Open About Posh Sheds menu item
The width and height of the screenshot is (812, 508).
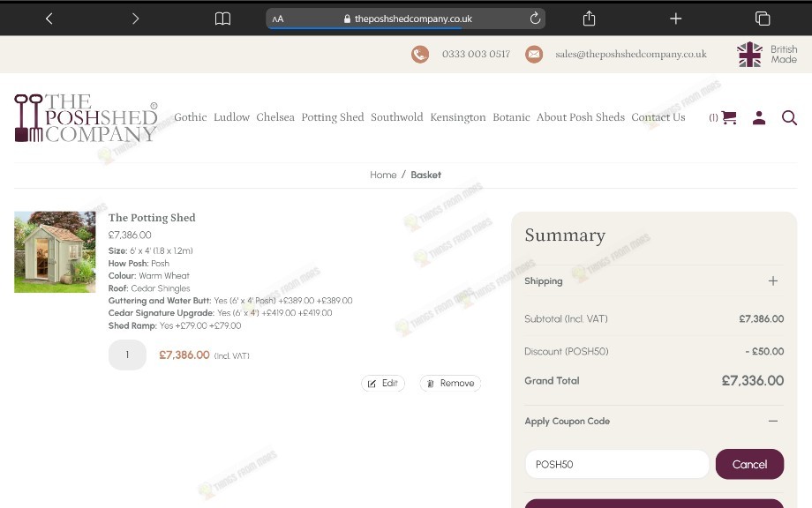[581, 117]
